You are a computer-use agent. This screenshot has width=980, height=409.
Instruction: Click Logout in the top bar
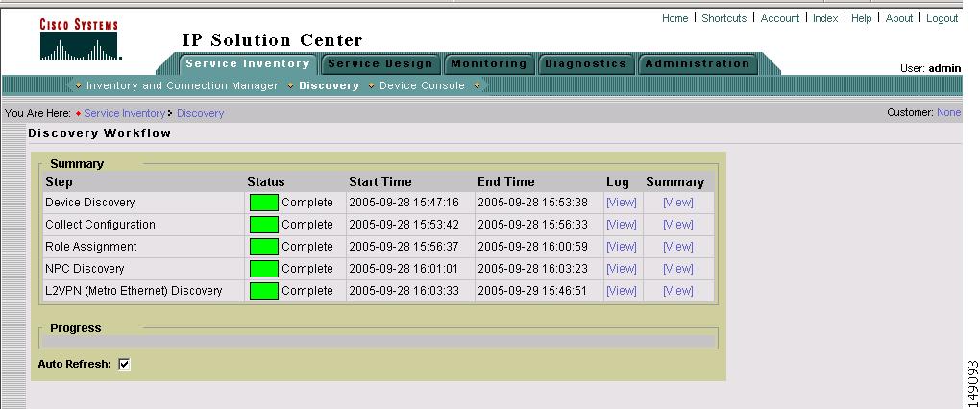942,19
